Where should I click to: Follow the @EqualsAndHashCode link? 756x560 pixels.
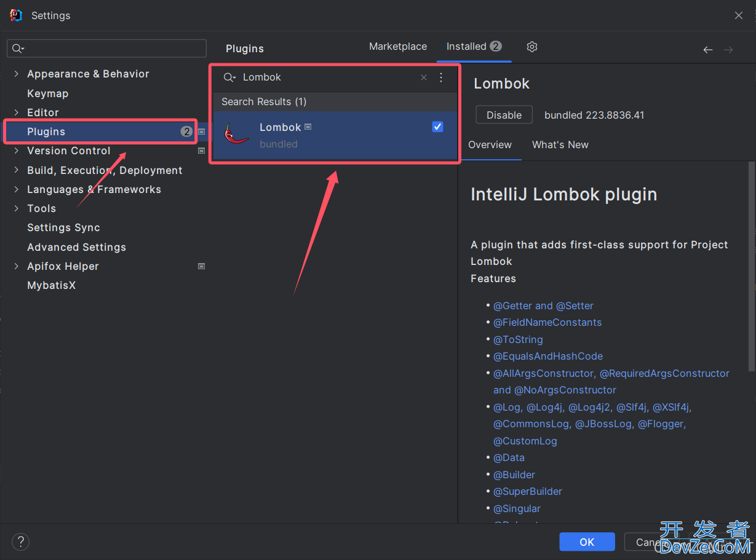(x=548, y=356)
